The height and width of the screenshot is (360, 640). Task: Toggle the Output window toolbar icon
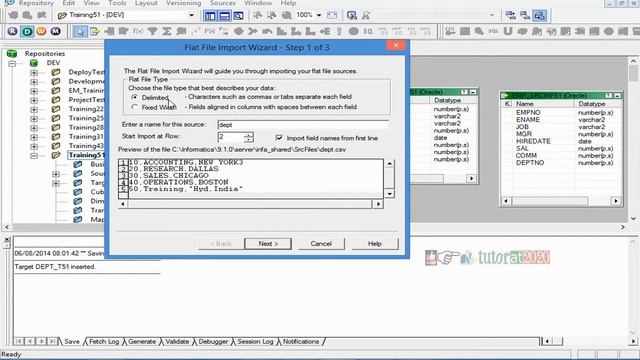pos(224,16)
